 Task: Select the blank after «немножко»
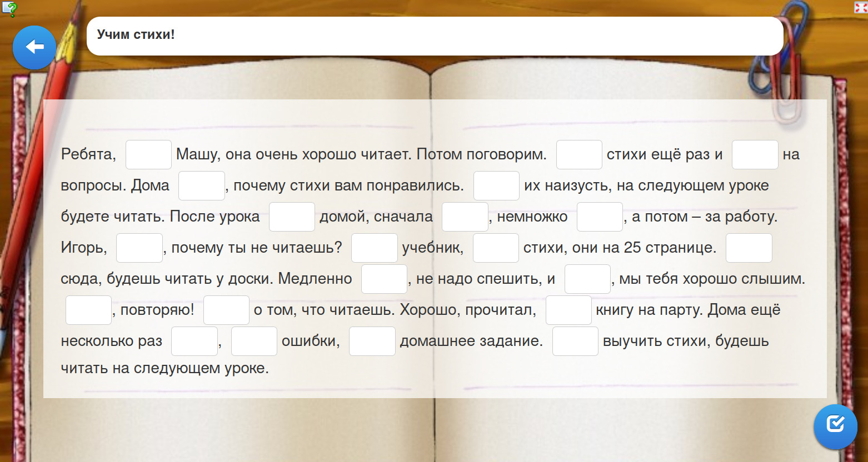point(600,217)
